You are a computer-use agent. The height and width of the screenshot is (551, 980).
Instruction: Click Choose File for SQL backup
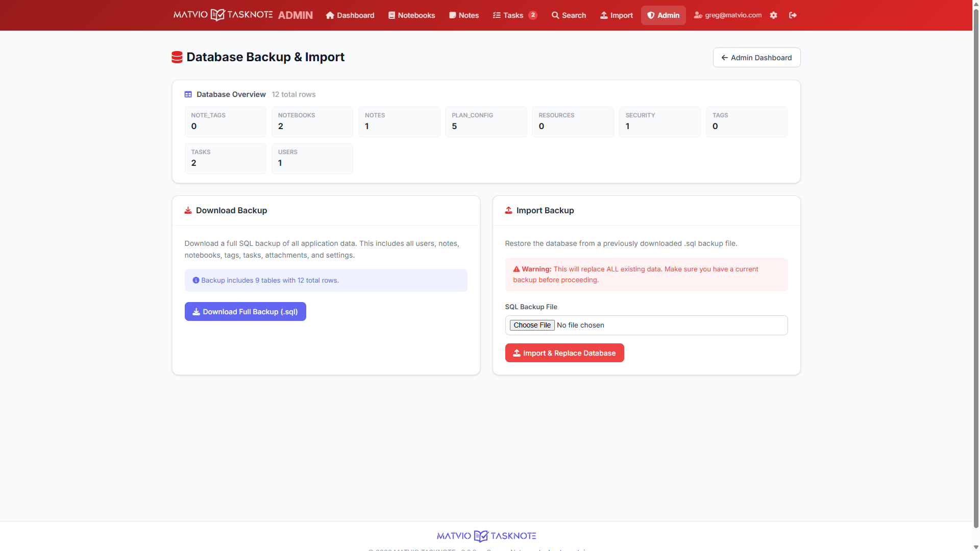coord(532,325)
